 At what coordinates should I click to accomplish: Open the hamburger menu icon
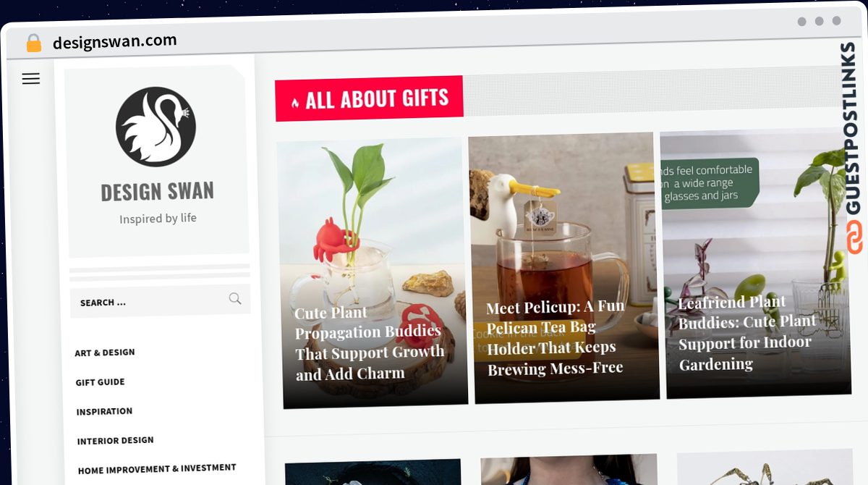pyautogui.click(x=30, y=79)
